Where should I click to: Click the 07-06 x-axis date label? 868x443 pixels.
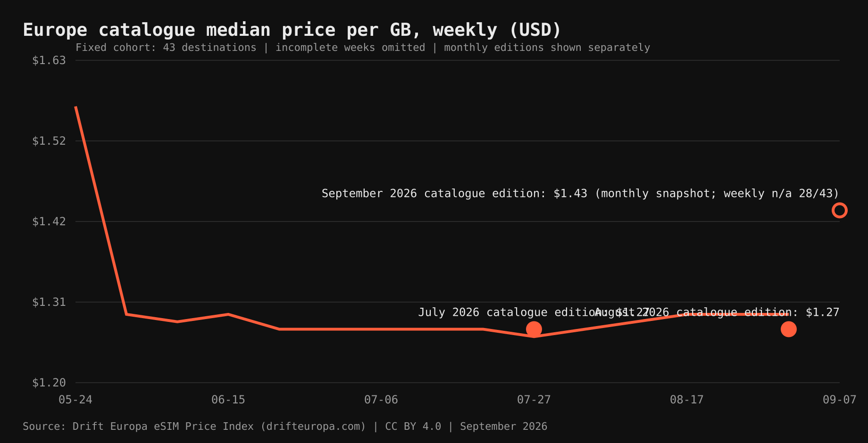click(x=381, y=400)
